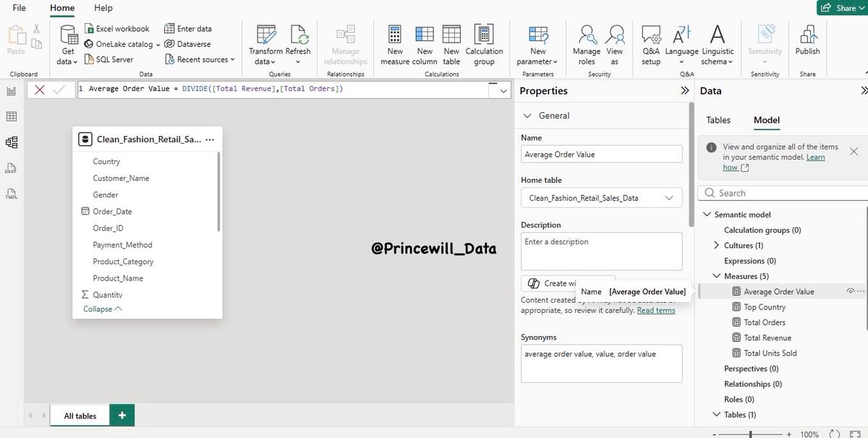Collapse the Tables (1) node

[716, 415]
